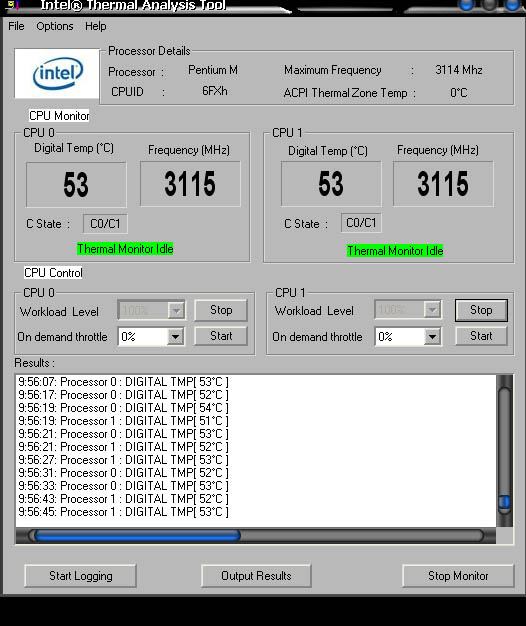Click Stop Monitor button
The width and height of the screenshot is (526, 626).
458,576
